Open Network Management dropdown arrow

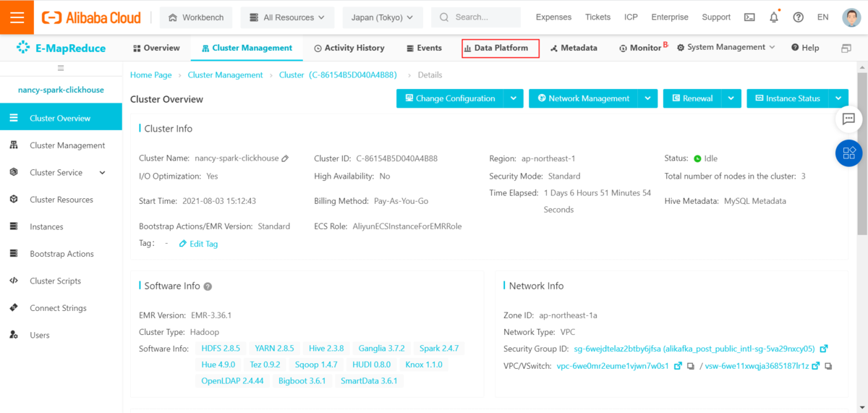pos(648,98)
